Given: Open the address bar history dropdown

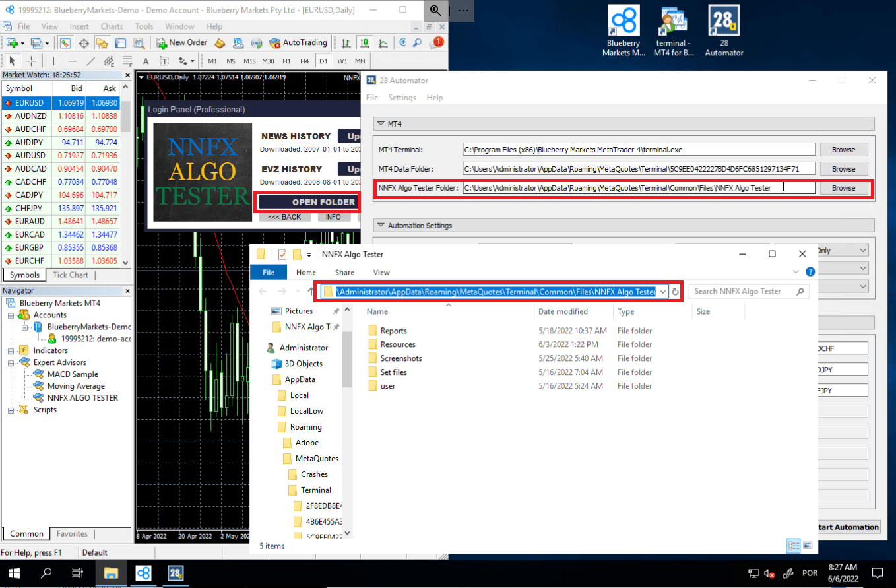Looking at the screenshot, I should click(x=663, y=291).
